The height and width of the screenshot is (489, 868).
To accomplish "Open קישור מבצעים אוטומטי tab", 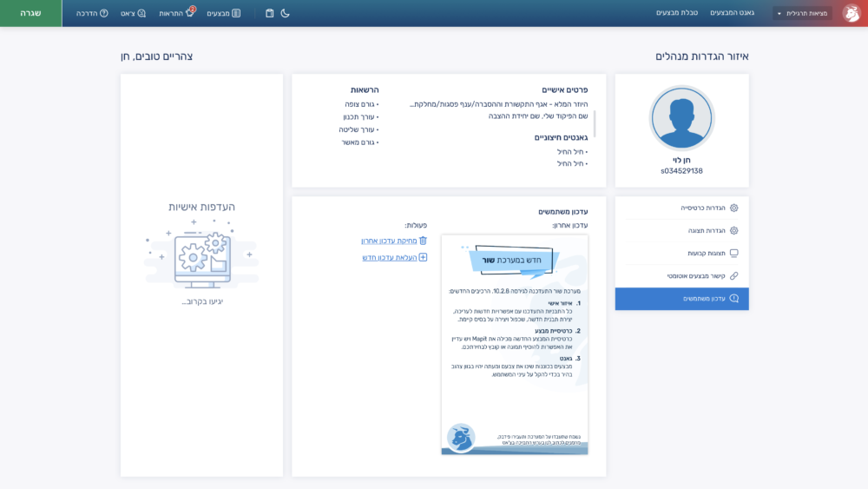I will pyautogui.click(x=682, y=276).
